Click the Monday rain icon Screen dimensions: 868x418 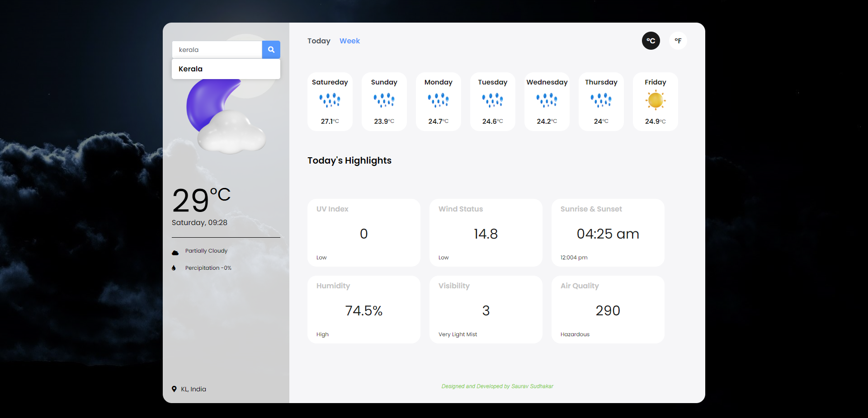pyautogui.click(x=439, y=100)
